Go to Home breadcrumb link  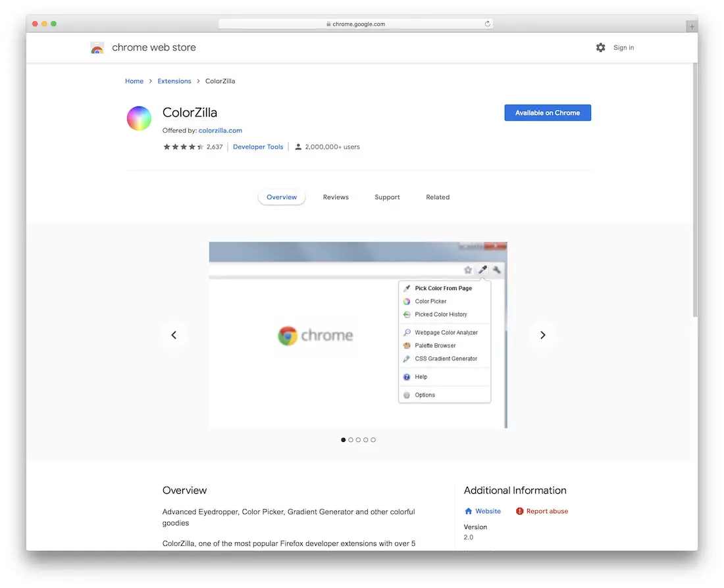pyautogui.click(x=134, y=81)
